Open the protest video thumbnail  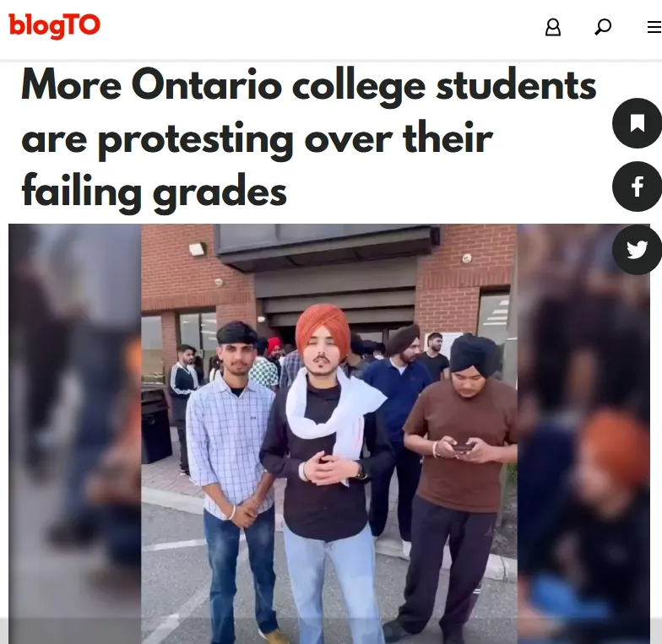click(x=329, y=434)
